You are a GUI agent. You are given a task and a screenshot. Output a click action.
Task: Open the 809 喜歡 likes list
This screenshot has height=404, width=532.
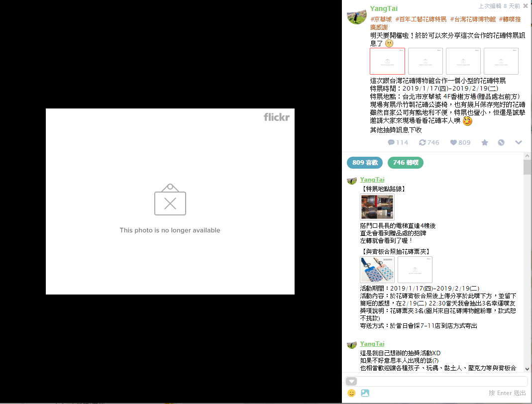(365, 163)
